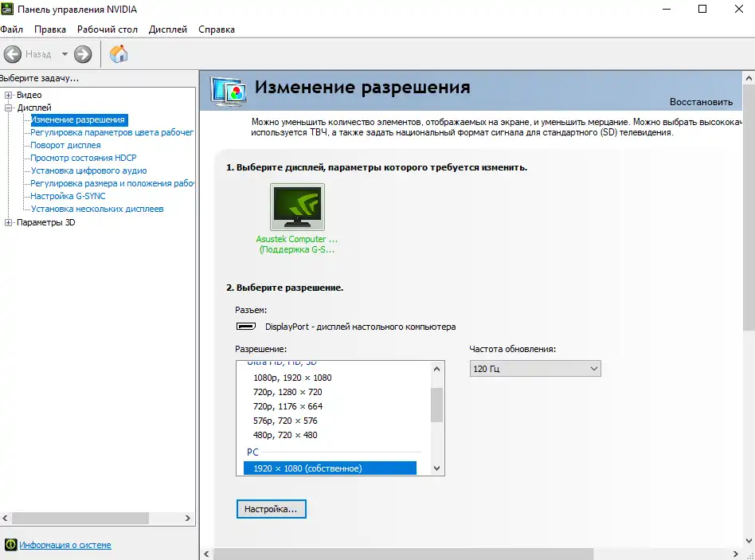Open Регулировка параметров цвета рабочего стола
This screenshot has height=560, width=755.
coord(111,132)
